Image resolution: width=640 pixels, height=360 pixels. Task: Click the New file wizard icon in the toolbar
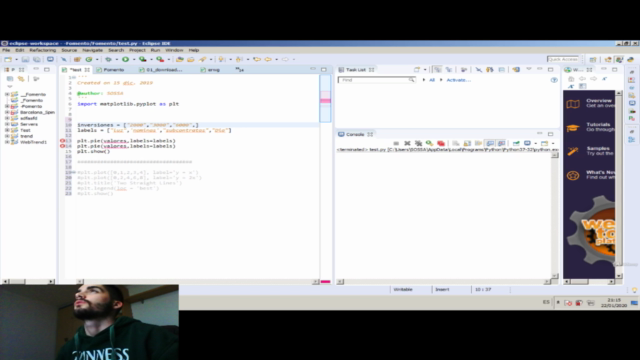pyautogui.click(x=8, y=60)
